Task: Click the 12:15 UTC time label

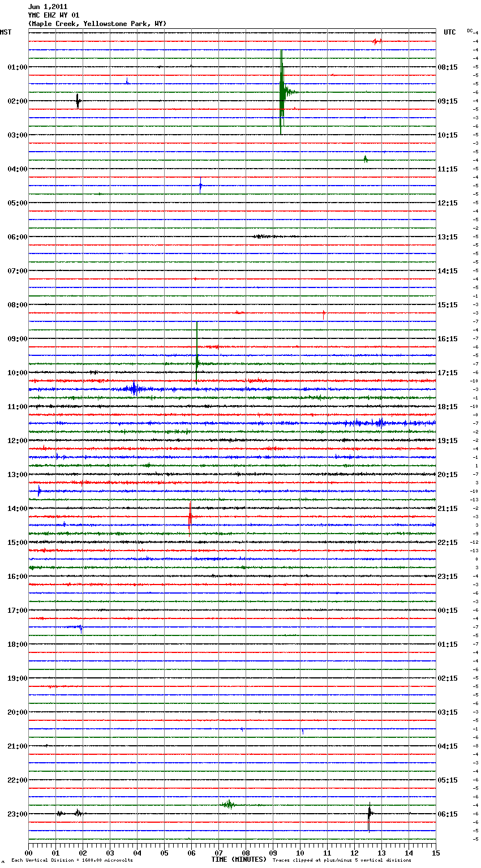Action: [448, 203]
